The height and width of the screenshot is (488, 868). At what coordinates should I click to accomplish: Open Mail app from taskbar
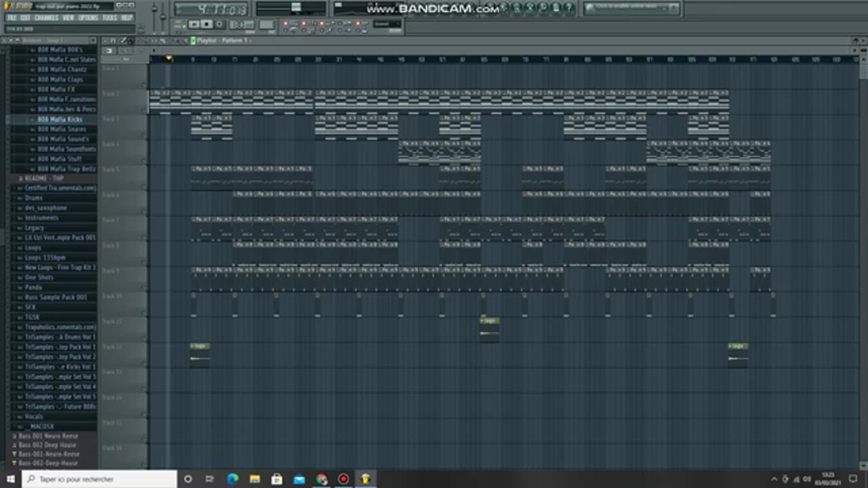coord(299,479)
